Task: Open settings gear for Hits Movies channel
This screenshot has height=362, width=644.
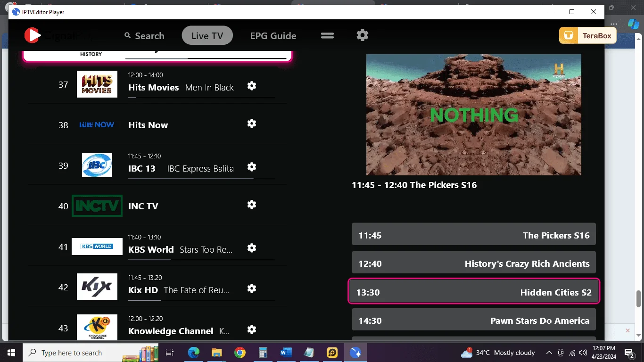Action: click(x=252, y=86)
